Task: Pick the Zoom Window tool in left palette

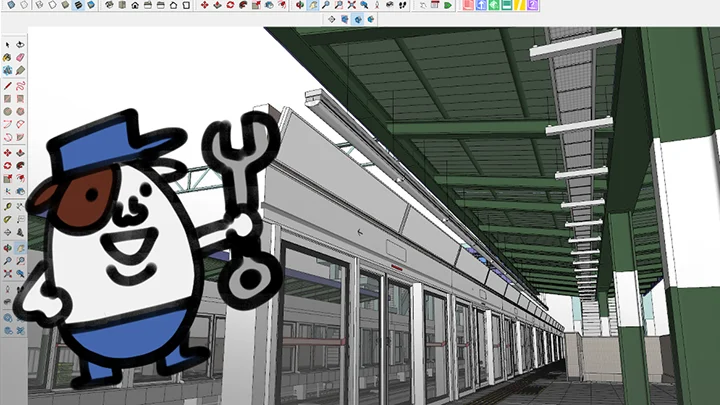Action: point(20,261)
